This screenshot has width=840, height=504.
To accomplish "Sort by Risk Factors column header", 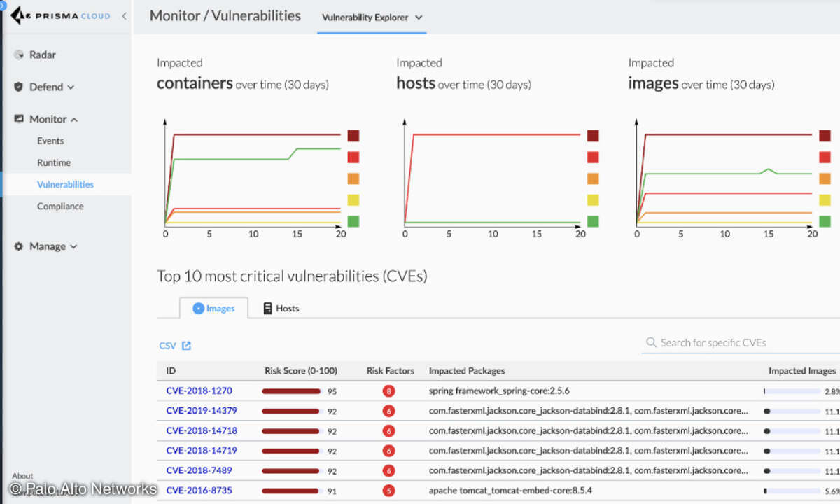I will [x=391, y=371].
